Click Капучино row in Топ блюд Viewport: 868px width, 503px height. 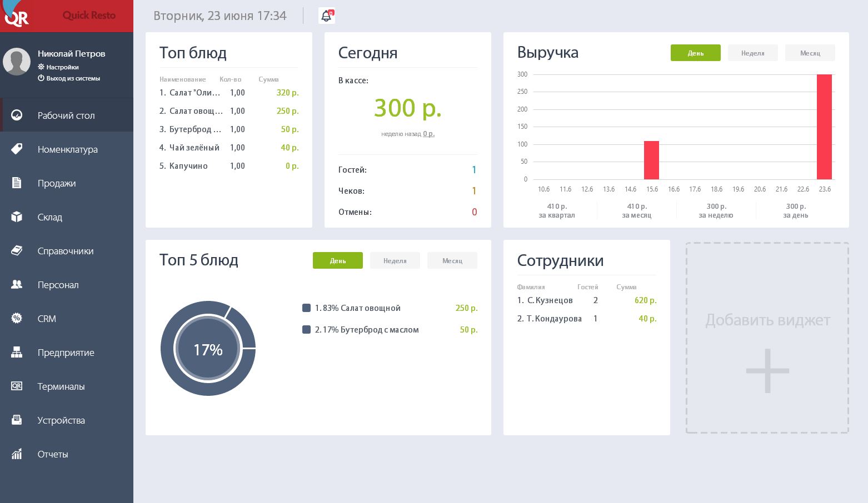tap(229, 166)
